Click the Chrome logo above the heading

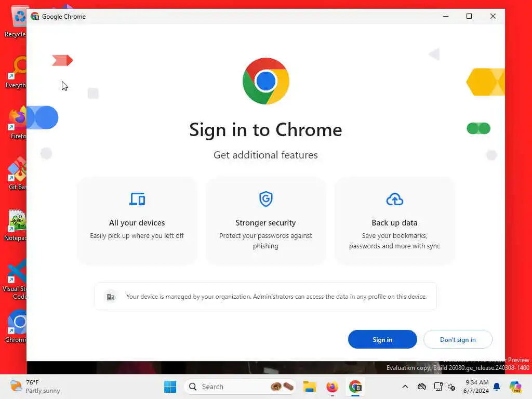[x=266, y=81]
